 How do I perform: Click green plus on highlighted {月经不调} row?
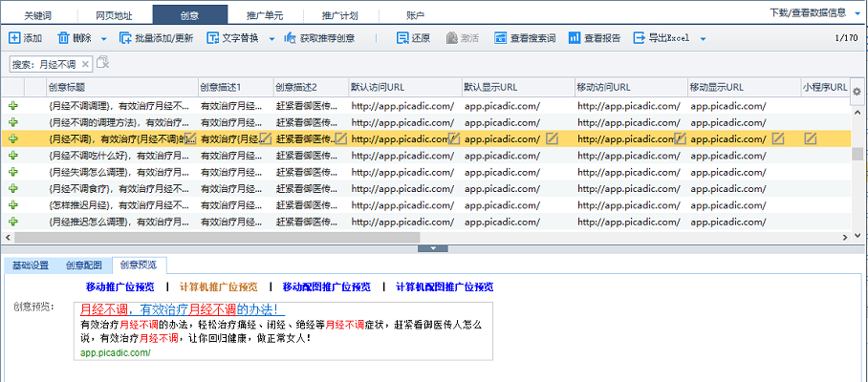point(13,138)
